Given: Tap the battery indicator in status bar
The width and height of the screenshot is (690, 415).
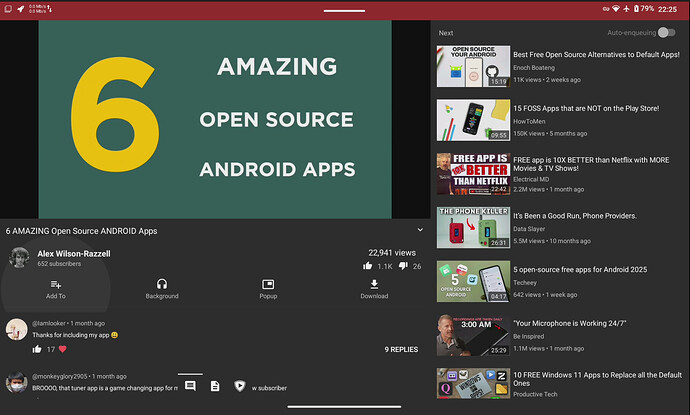Looking at the screenshot, I should [637, 8].
